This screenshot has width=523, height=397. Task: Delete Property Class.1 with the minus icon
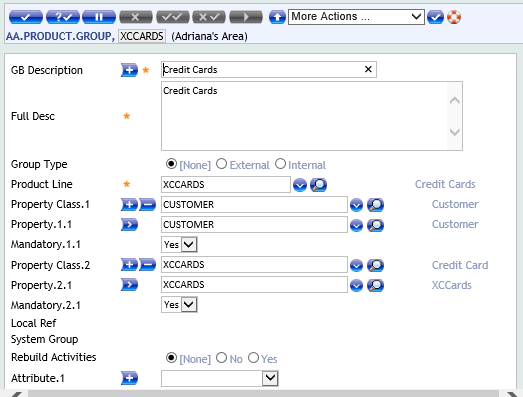(147, 205)
